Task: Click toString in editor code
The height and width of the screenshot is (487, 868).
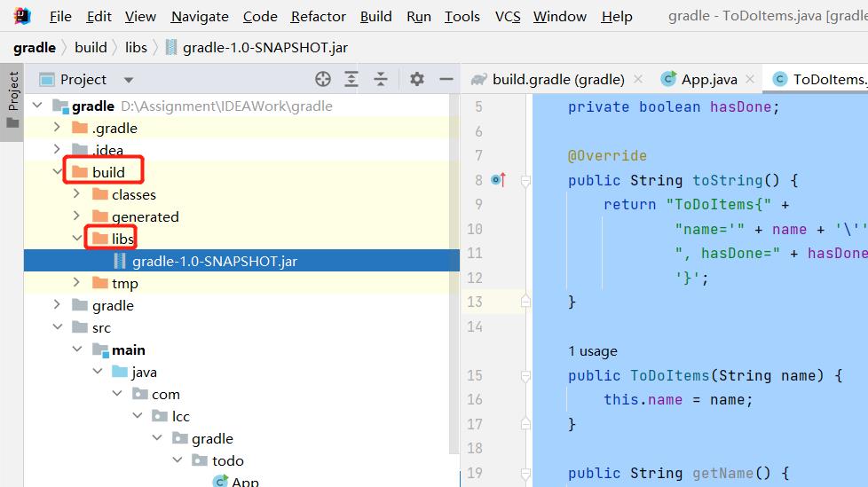Action: pyautogui.click(x=727, y=180)
